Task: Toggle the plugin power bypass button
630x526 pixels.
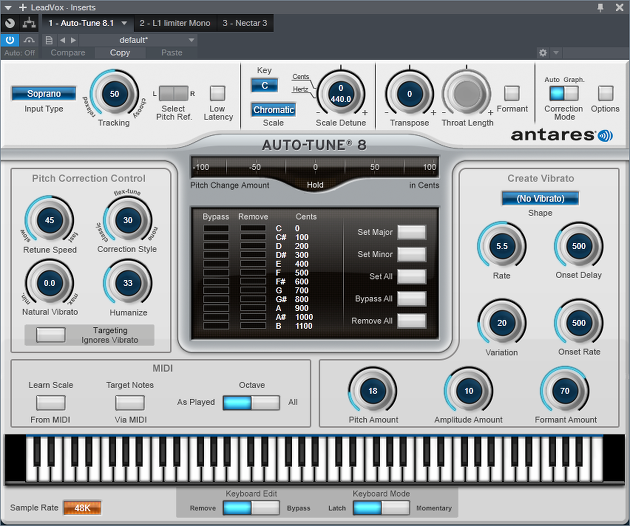Action: [x=10, y=40]
